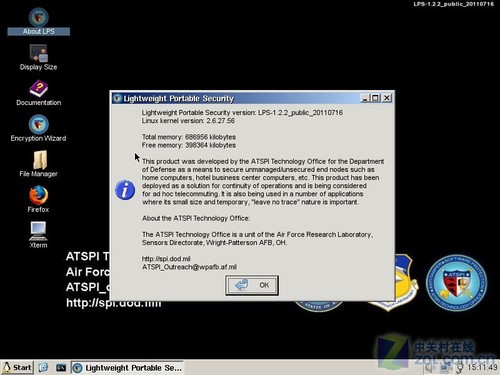
Task: Click the blue information icon in dialog
Action: pos(125,190)
